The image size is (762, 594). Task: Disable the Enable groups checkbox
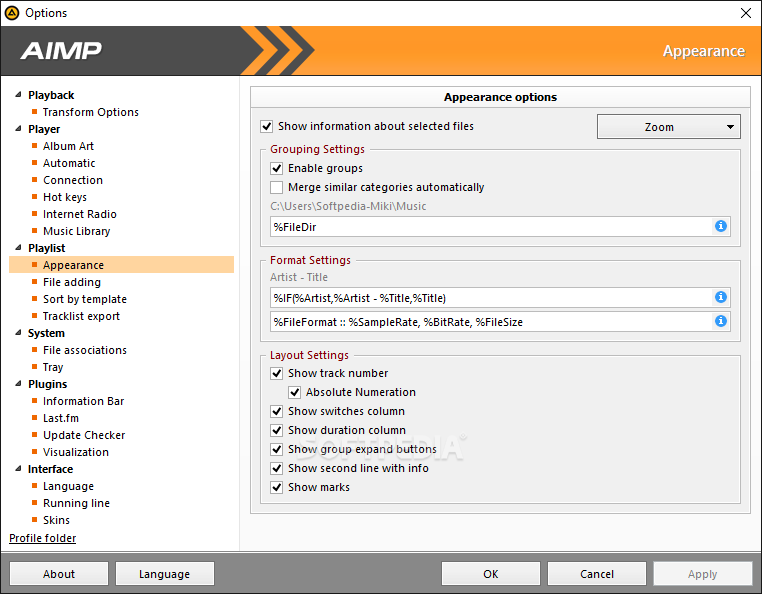[277, 168]
